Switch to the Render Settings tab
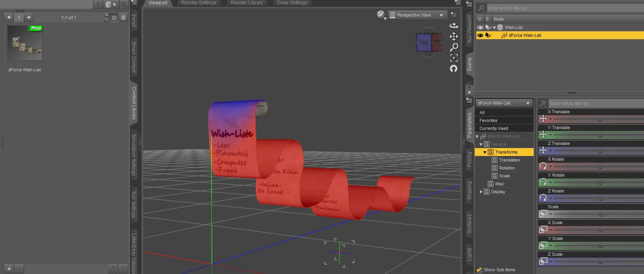This screenshot has width=644, height=274. click(199, 3)
